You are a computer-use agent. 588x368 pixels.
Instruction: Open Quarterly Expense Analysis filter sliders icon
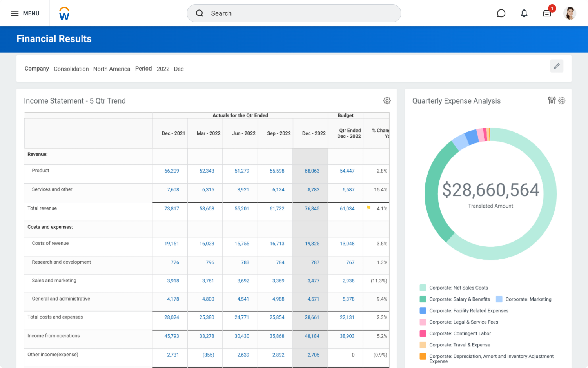(x=552, y=100)
